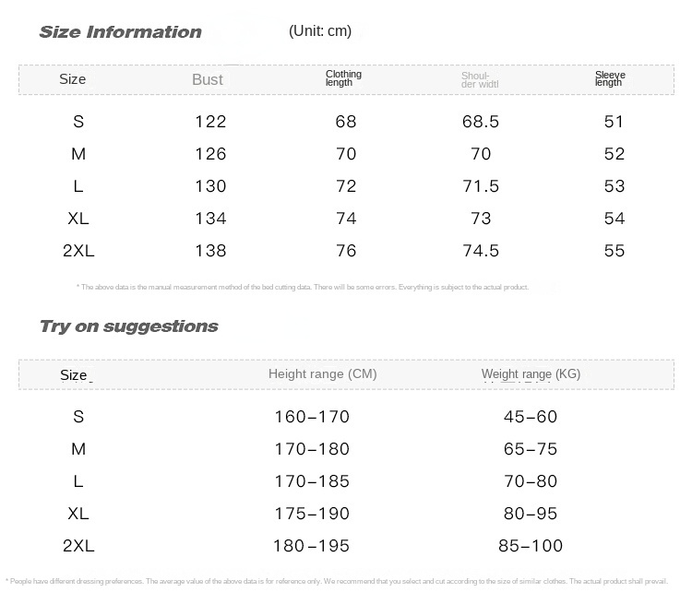Click the 85–100 weight range
This screenshot has height=616, width=692.
click(531, 546)
